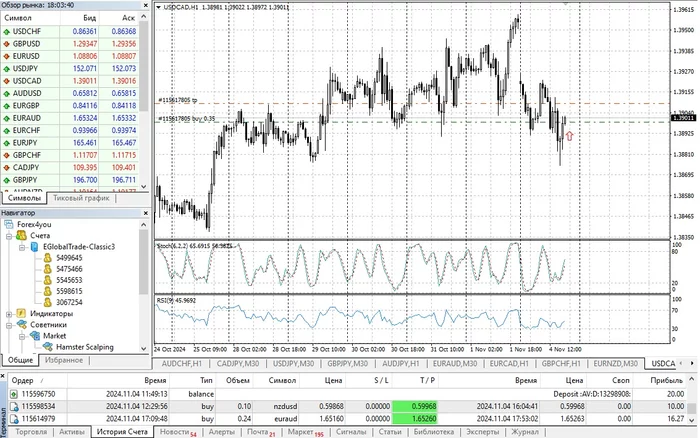Switch to the EURAUD,M30 chart tab
This screenshot has width=700, height=438.
click(454, 363)
